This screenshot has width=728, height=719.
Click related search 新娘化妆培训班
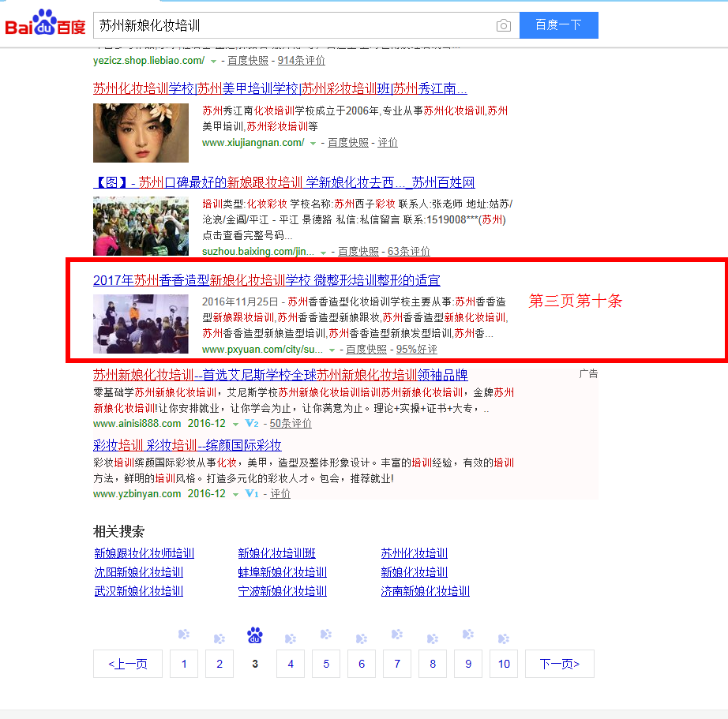coord(276,552)
